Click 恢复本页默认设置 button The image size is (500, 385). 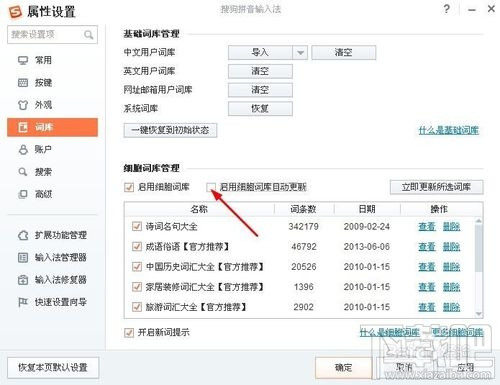coord(53,368)
